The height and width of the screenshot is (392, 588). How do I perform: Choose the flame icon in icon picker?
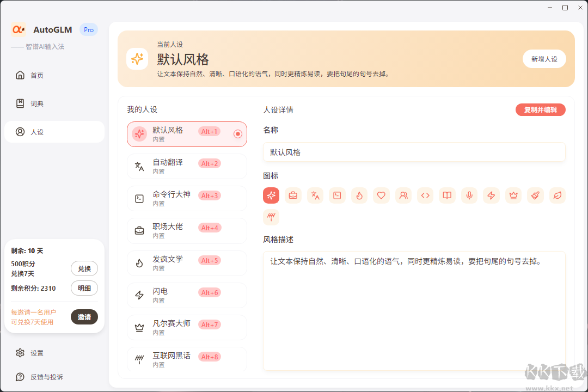tap(359, 195)
